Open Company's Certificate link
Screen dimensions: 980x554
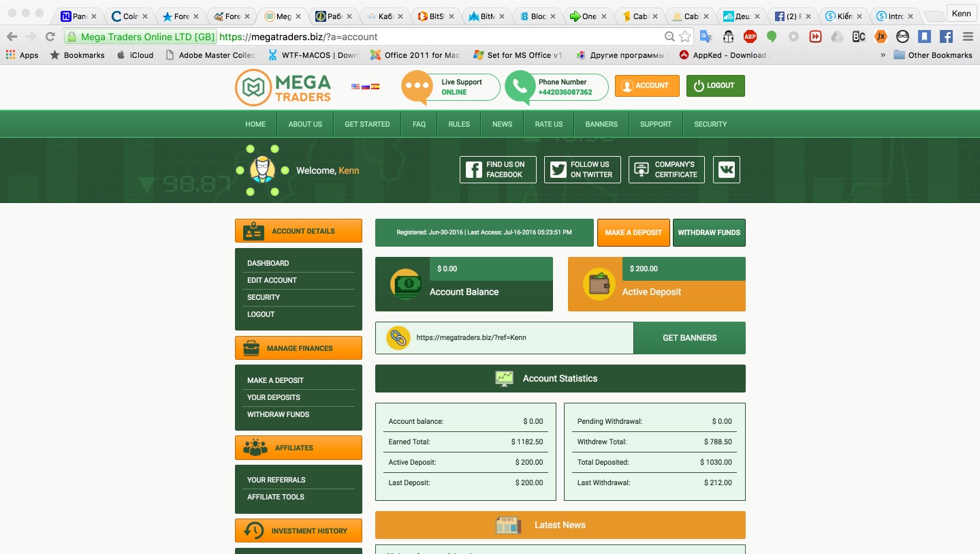click(x=667, y=170)
